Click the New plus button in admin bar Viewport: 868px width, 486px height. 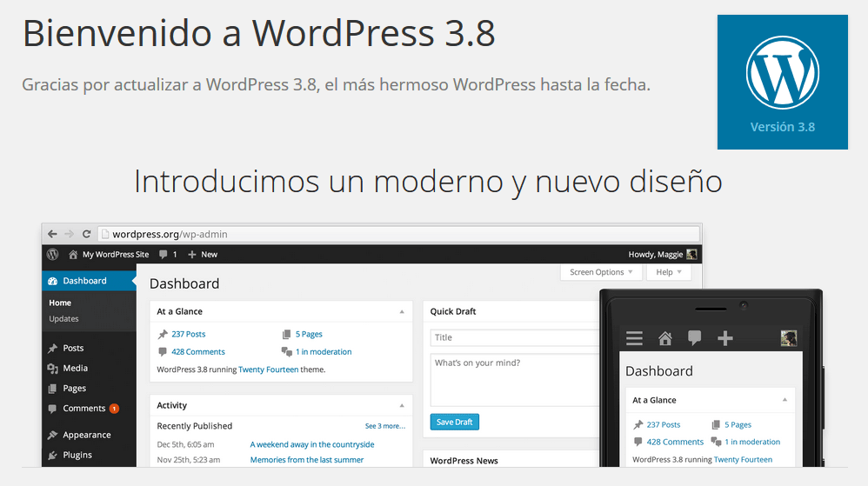click(203, 255)
